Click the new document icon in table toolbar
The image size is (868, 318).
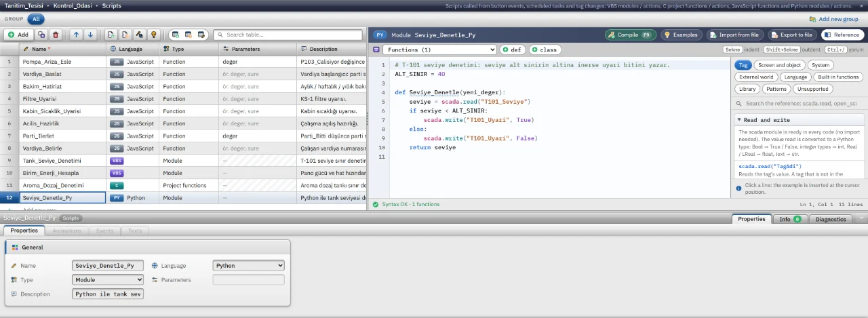(x=111, y=34)
